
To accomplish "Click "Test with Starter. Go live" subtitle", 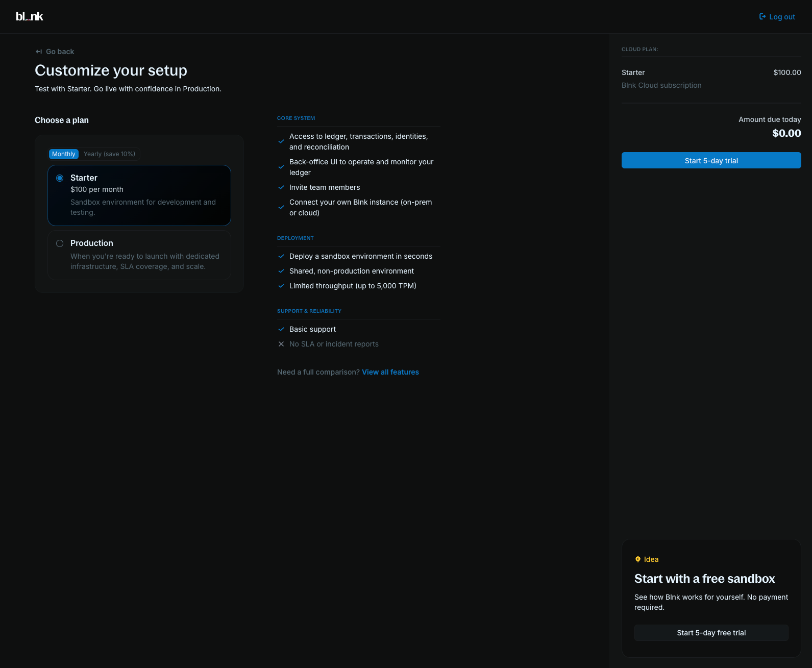I will pyautogui.click(x=128, y=89).
